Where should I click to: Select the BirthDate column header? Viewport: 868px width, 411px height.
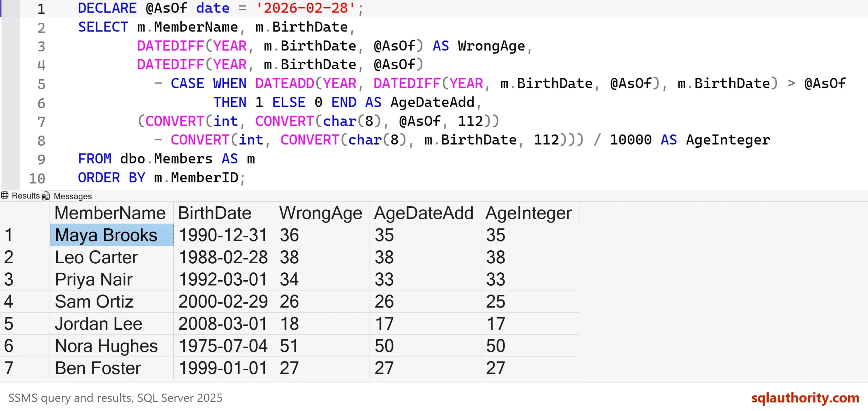tap(224, 213)
